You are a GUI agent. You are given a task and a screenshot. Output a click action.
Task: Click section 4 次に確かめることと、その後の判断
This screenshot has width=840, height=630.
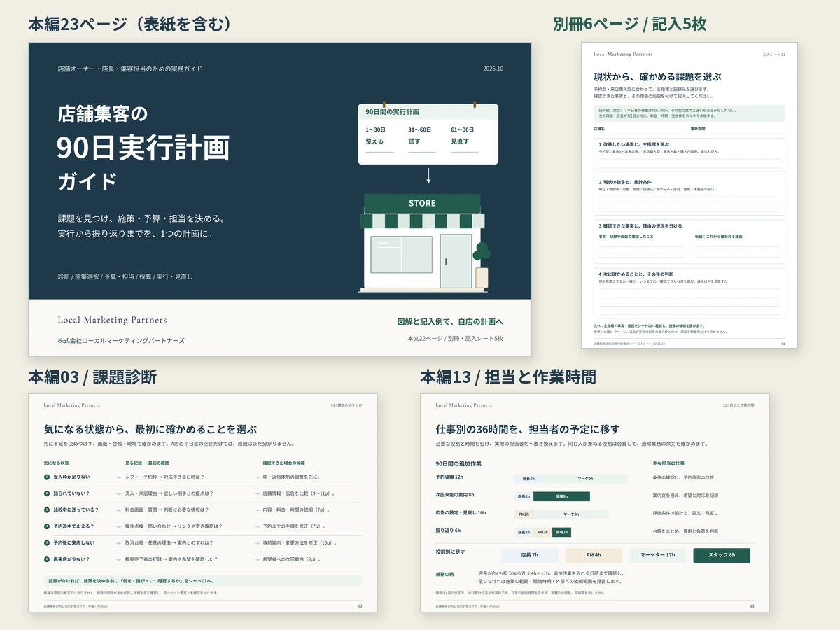point(689,293)
